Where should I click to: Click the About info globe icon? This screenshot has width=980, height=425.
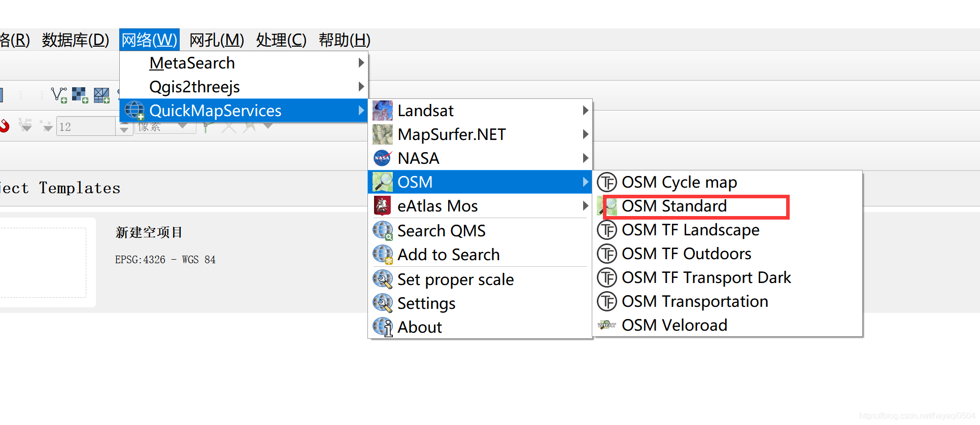[x=383, y=327]
